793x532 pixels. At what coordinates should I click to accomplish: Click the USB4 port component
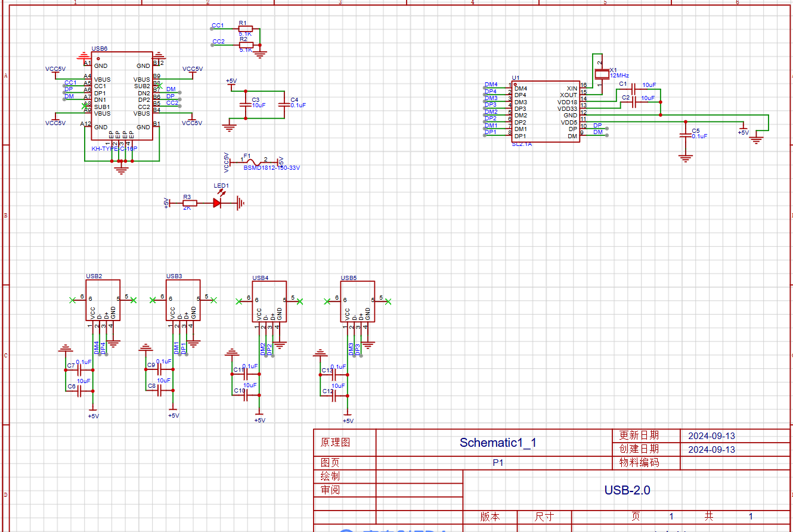[x=269, y=302]
